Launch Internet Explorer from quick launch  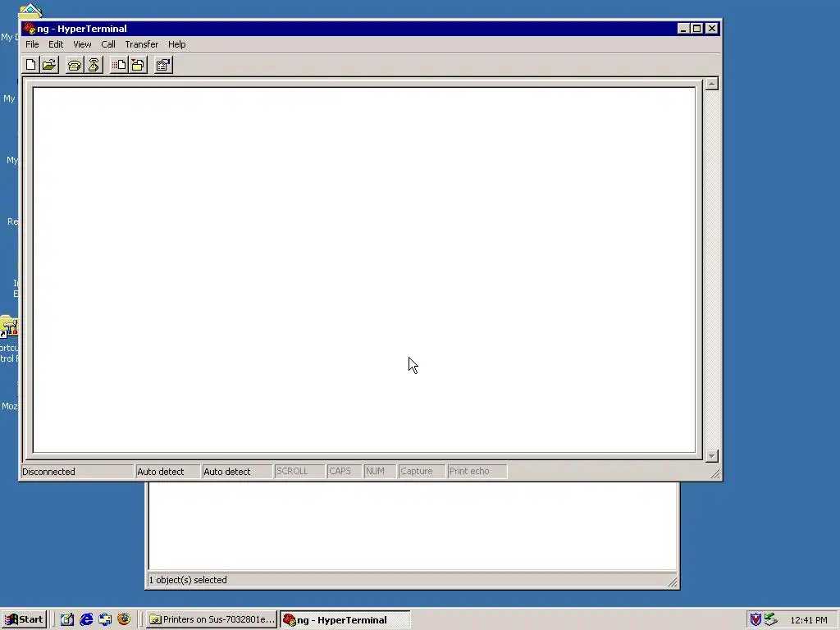coord(86,620)
